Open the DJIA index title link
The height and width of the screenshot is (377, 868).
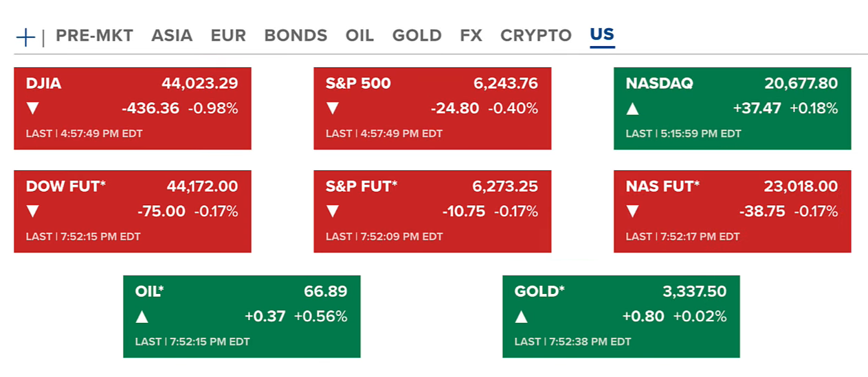[43, 84]
